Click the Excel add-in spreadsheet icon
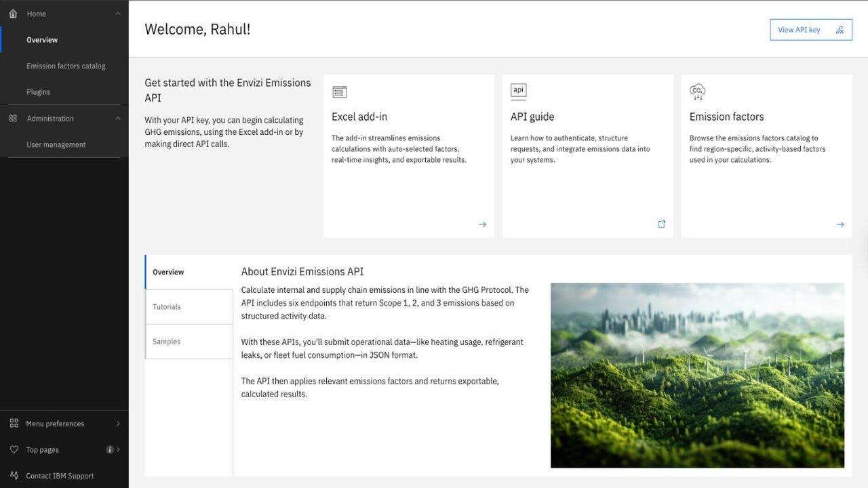 tap(340, 91)
